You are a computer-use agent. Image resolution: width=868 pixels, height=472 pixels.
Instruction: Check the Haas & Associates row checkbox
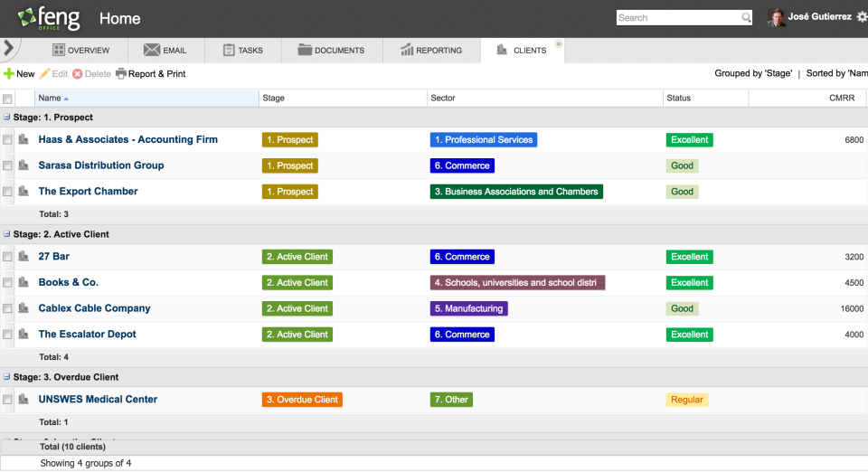coord(7,140)
